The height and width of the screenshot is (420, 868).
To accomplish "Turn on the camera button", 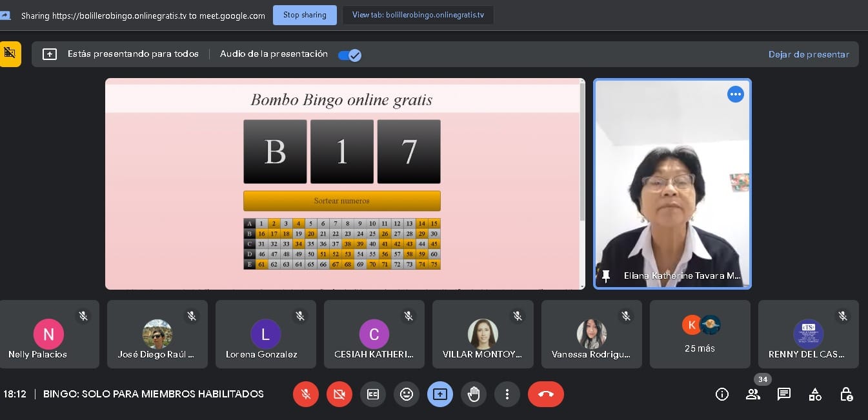I will (x=339, y=394).
